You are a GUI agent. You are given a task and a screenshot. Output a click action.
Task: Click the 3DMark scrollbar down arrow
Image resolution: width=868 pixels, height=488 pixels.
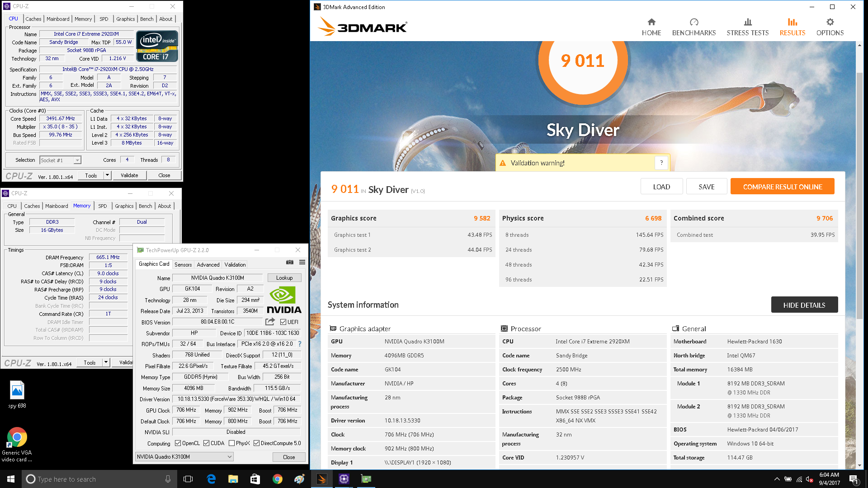tap(859, 465)
